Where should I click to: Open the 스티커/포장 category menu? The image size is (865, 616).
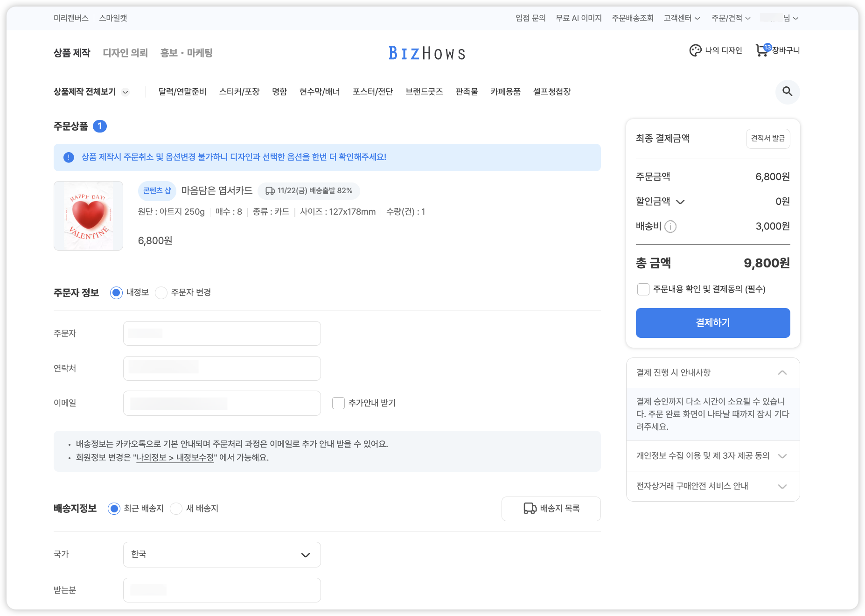[x=239, y=92]
